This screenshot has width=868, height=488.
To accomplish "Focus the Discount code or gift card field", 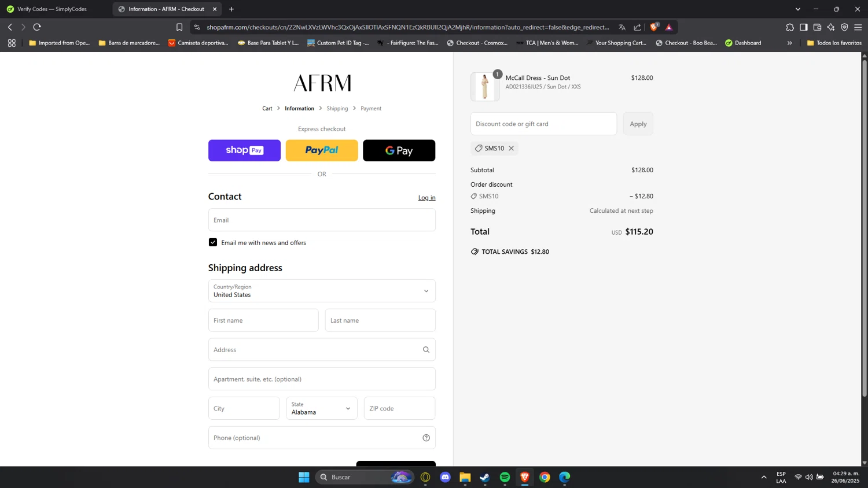I will coord(544,124).
